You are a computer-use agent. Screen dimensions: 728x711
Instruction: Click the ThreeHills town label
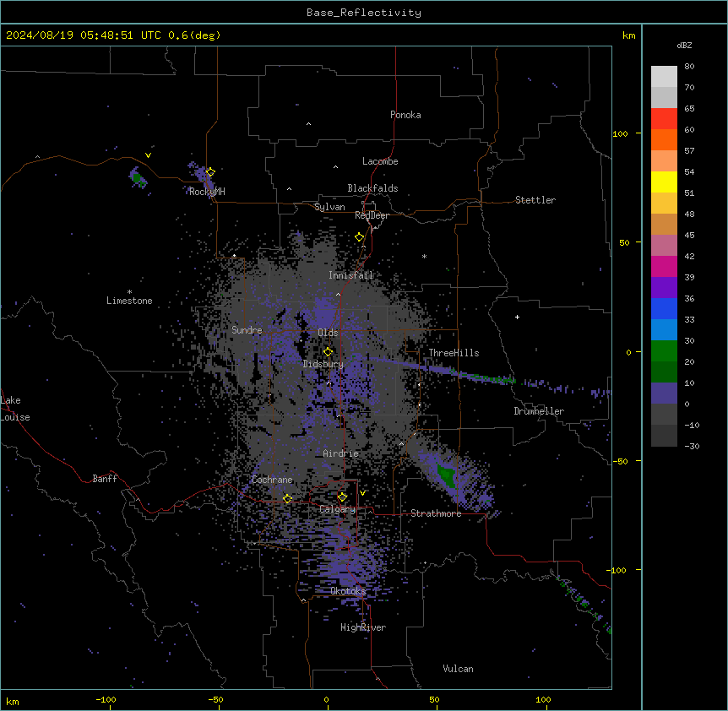454,353
